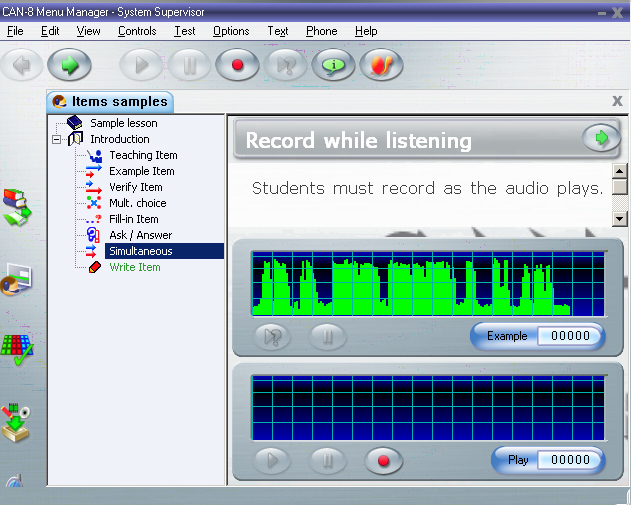
Task: Click the instruction text about recording
Action: coord(427,188)
